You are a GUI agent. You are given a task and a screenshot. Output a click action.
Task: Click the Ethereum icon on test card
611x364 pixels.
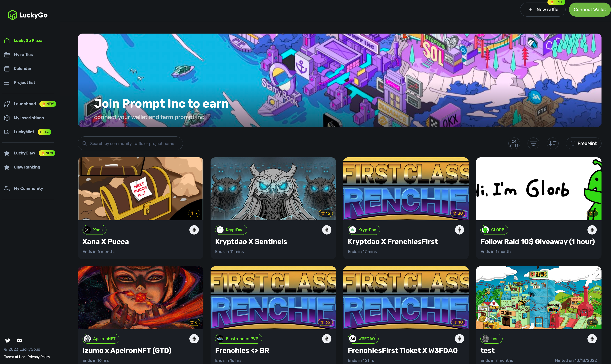(592, 339)
